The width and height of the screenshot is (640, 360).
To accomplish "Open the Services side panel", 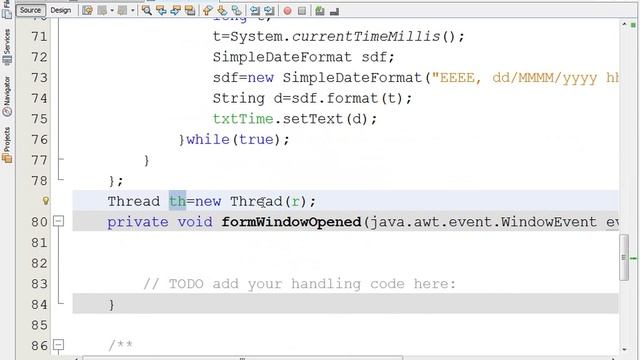I will [7, 47].
